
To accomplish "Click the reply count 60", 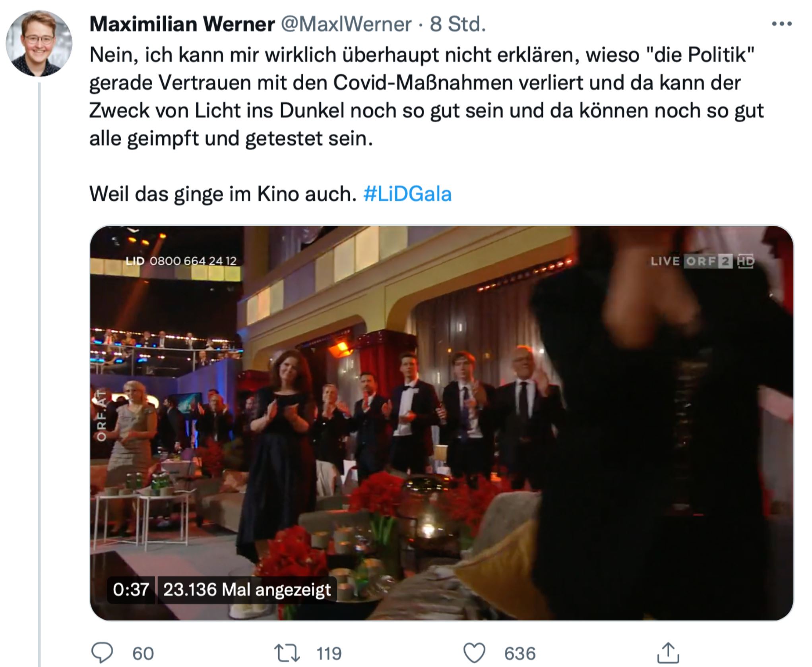I will click(143, 653).
